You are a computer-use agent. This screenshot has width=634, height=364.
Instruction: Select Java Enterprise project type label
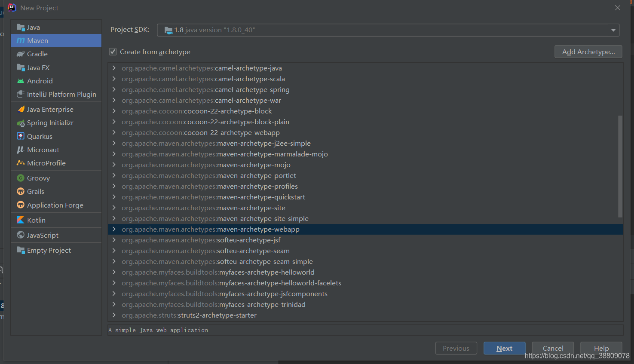(x=50, y=110)
